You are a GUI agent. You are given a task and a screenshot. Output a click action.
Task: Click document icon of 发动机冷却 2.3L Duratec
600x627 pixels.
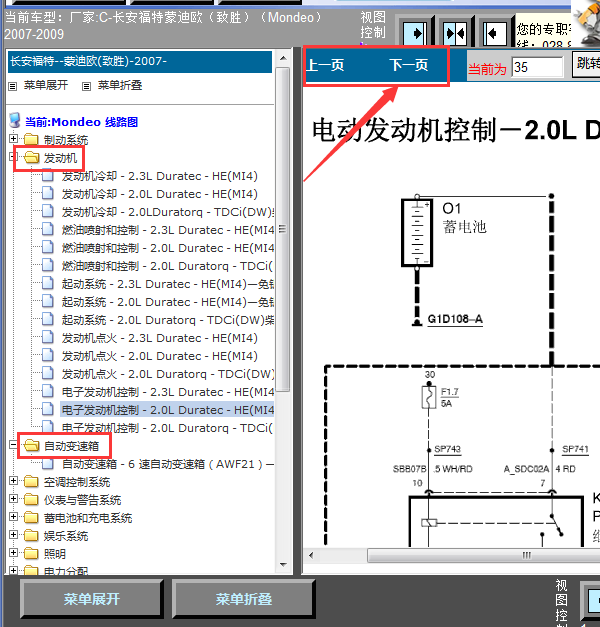coord(48,175)
